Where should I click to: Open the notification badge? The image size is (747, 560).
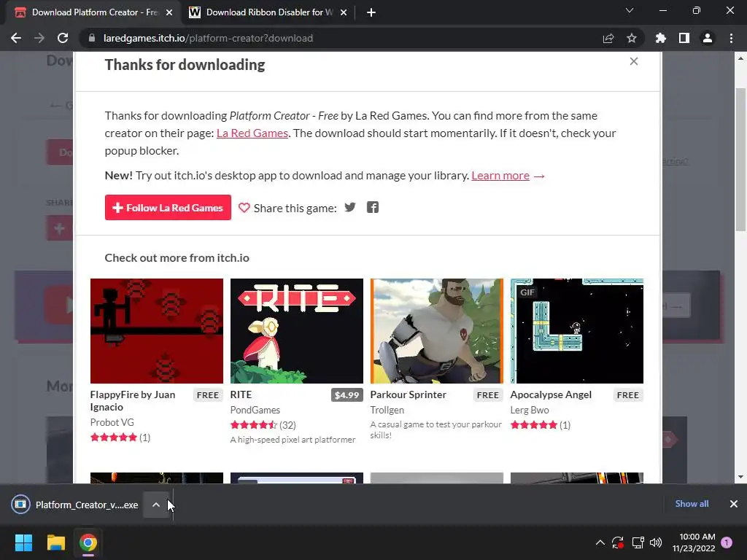(727, 542)
